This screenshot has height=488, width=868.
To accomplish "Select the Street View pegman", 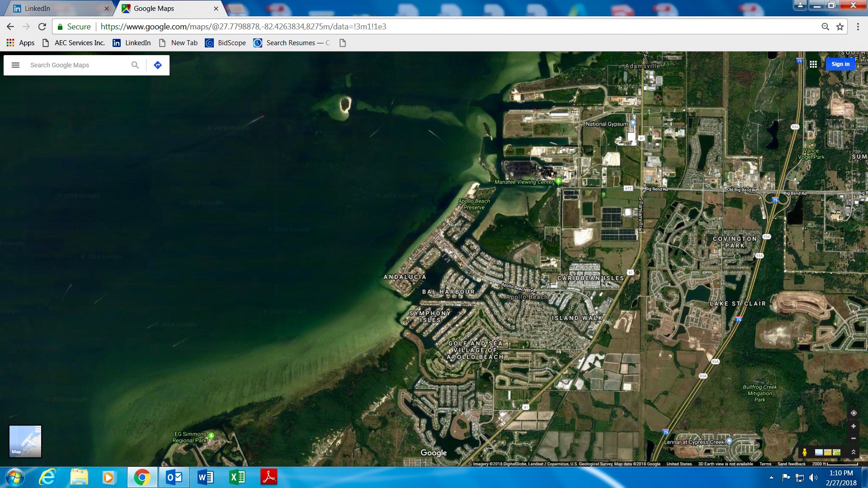I will 805,452.
